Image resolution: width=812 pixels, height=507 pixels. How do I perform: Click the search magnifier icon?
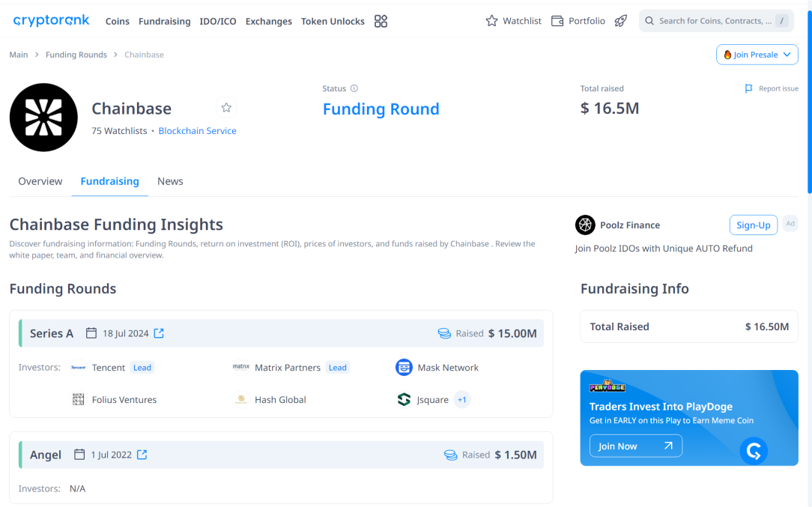[649, 21]
